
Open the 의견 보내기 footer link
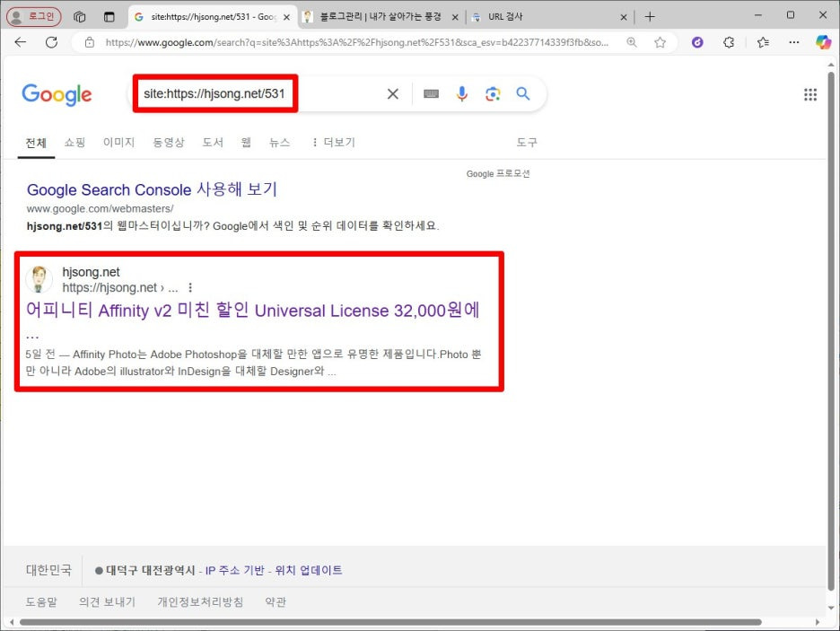coord(107,602)
